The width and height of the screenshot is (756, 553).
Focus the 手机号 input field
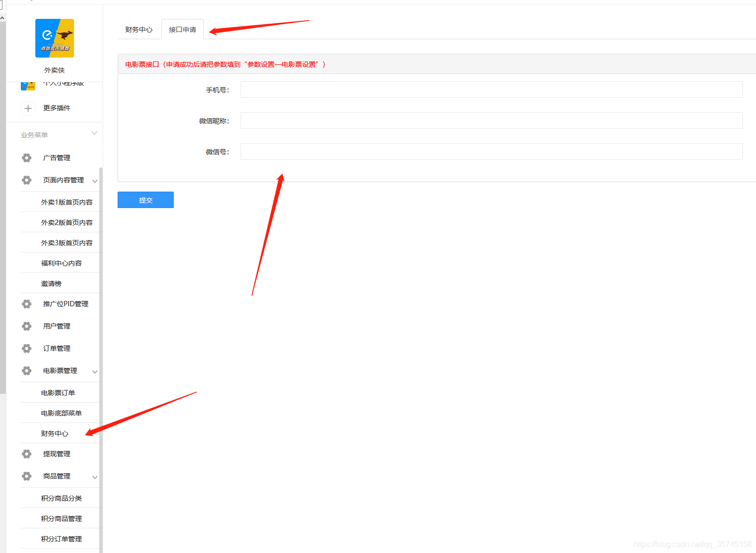click(x=491, y=90)
